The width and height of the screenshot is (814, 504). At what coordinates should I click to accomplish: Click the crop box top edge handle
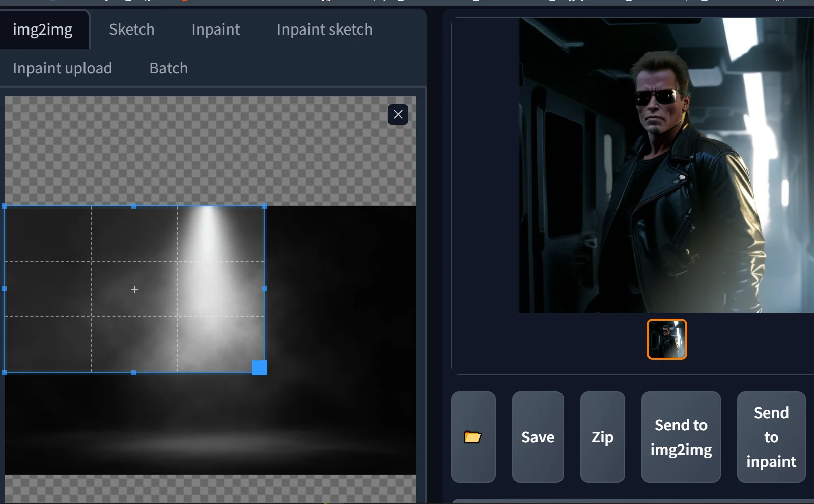[x=134, y=206]
